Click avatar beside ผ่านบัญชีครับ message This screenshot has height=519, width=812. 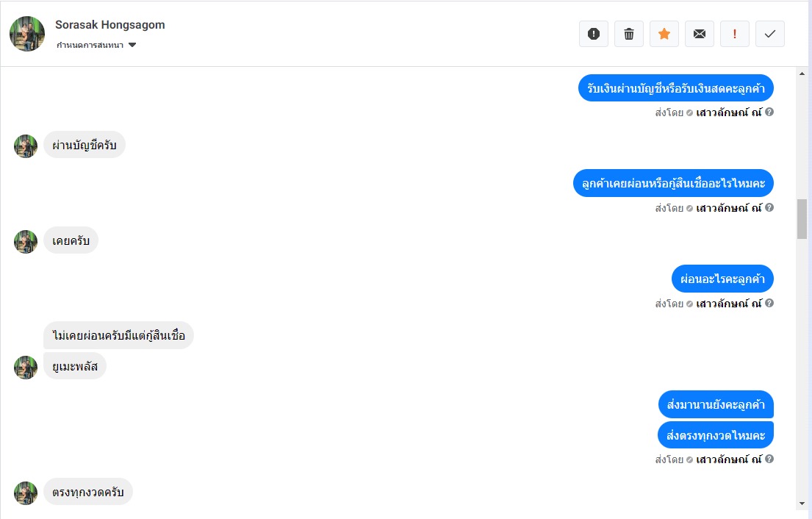[26, 146]
